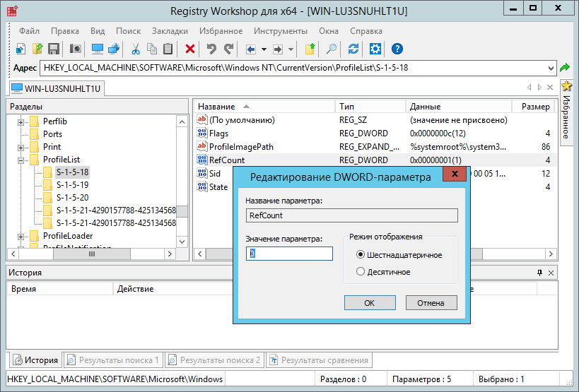Click the blue help question icon
Viewport: 579px width, 392px height.
(397, 49)
